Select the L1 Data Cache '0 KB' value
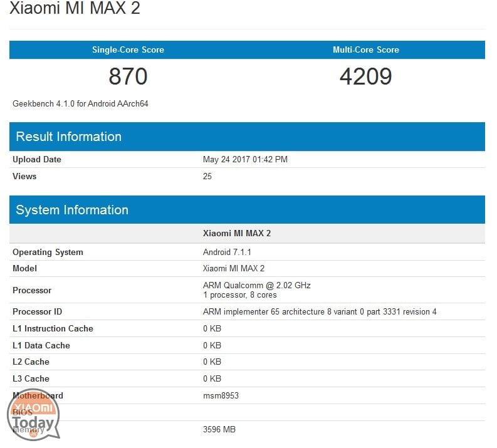497x448 pixels. coord(212,345)
